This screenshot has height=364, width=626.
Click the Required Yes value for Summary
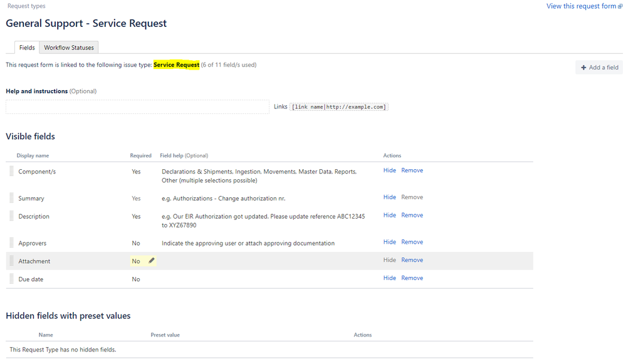pyautogui.click(x=136, y=199)
